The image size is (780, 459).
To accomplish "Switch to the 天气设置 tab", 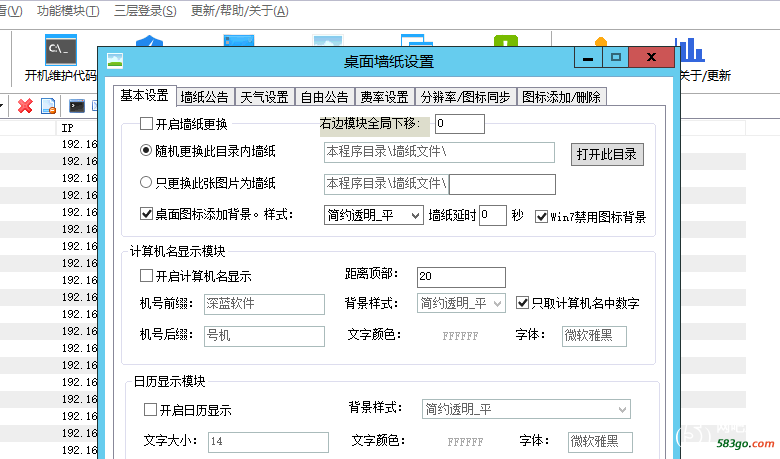I will click(x=264, y=97).
